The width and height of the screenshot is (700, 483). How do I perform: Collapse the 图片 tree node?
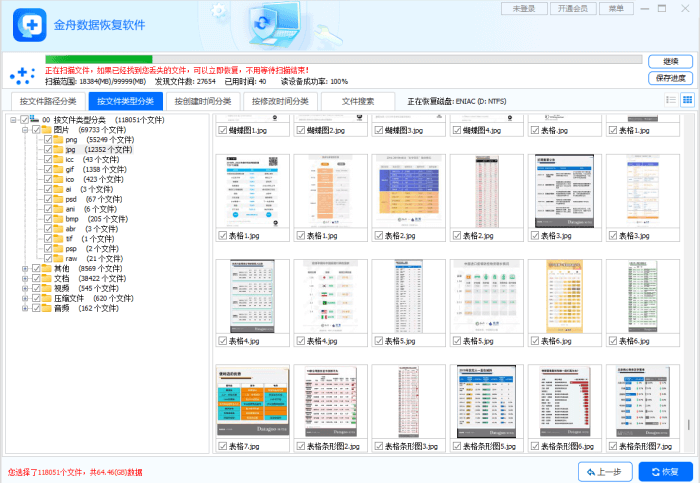pos(23,130)
